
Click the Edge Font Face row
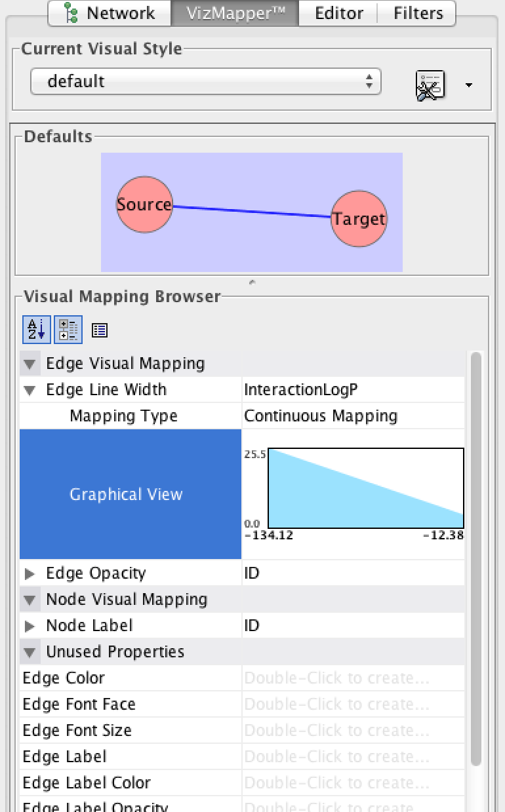[x=242, y=705]
